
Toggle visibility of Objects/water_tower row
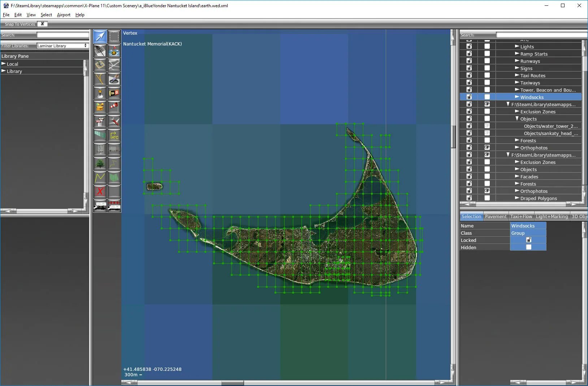pos(487,126)
